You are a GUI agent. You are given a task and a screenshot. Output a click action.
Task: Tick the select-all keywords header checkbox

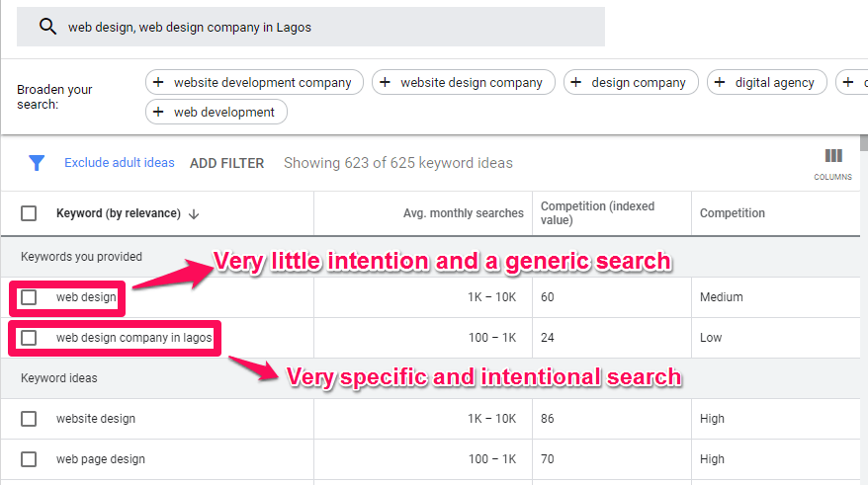point(29,213)
